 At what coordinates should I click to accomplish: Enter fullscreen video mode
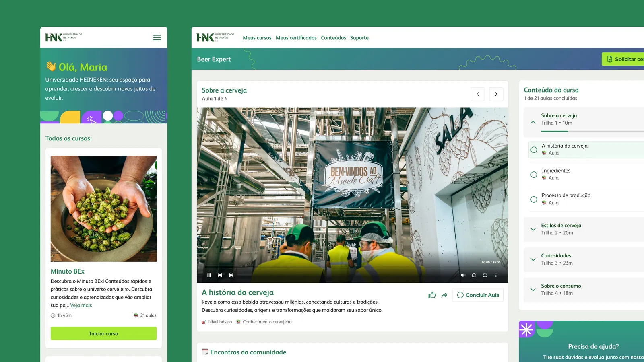click(x=485, y=275)
